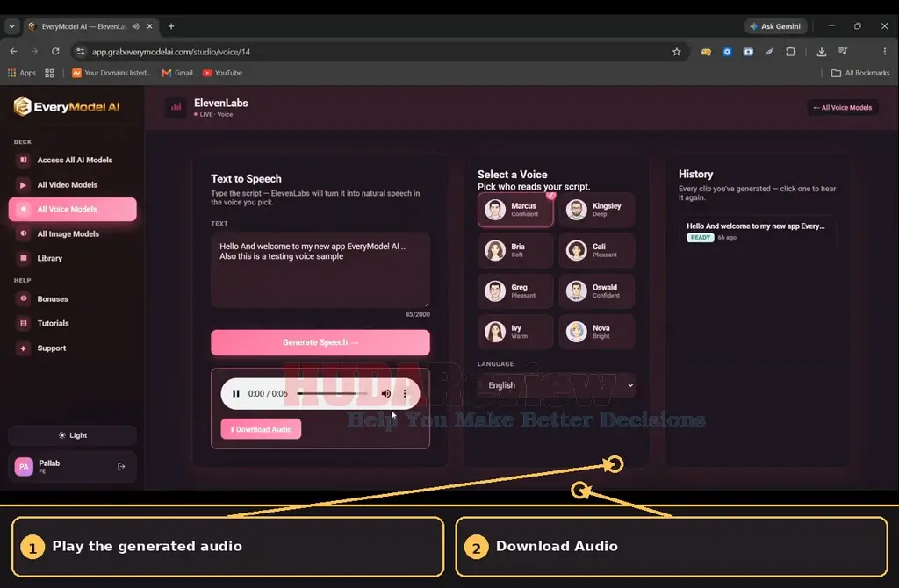
Task: Open 'Your Domains listed' bookmark
Action: pyautogui.click(x=111, y=73)
